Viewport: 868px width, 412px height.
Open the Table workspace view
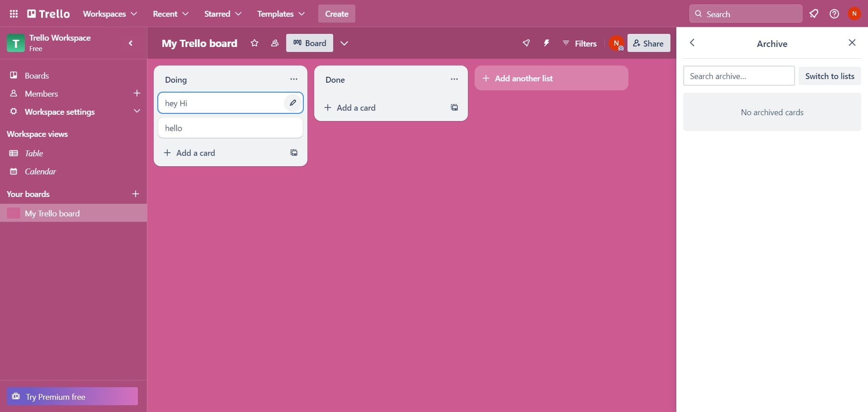(34, 154)
